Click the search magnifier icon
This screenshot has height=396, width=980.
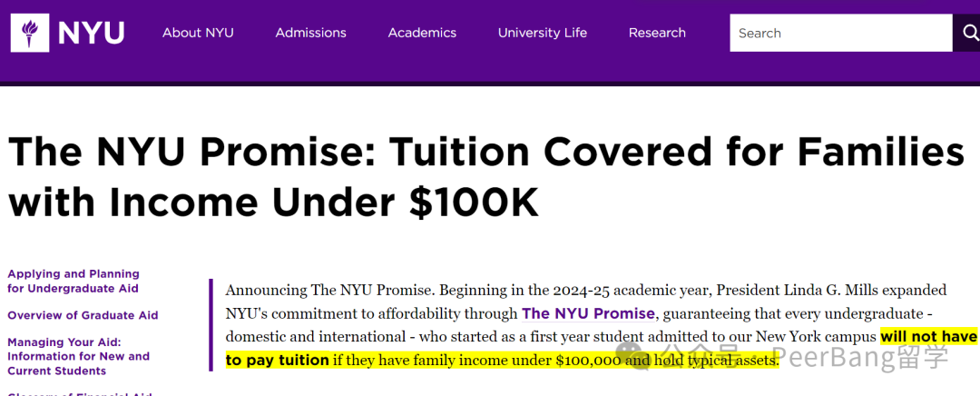(970, 33)
